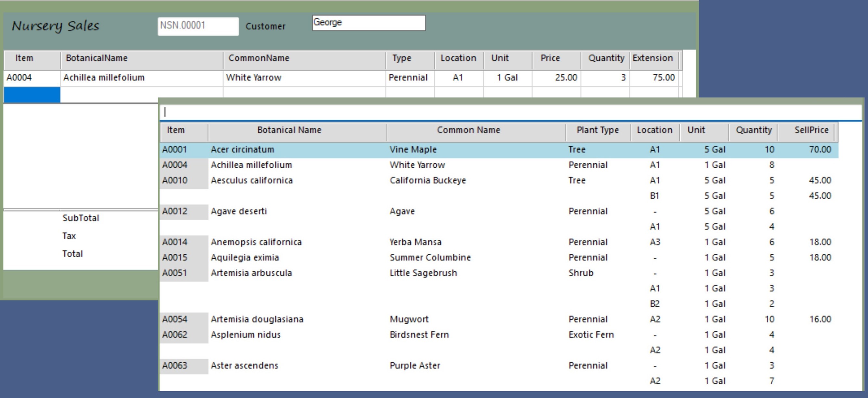This screenshot has width=868, height=398.
Task: Click the Extension header in sales grid
Action: [x=652, y=58]
